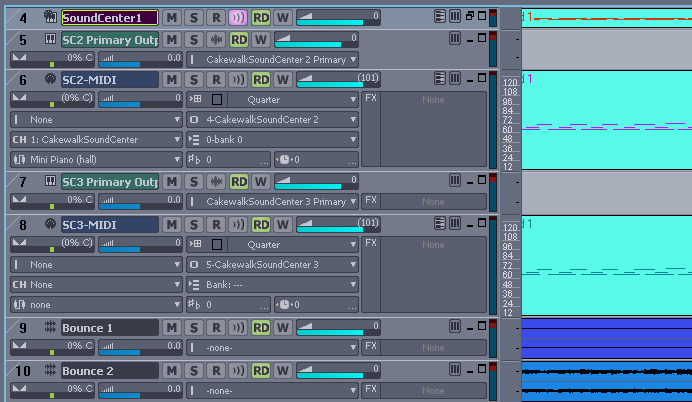Mute the SoundCenter1 track
Image resolution: width=692 pixels, height=402 pixels.
[171, 17]
